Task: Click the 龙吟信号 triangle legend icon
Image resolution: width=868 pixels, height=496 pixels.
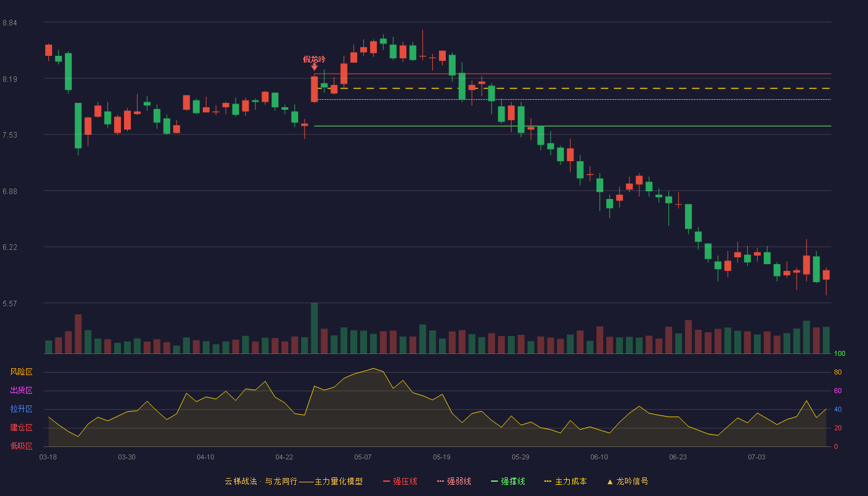Action: tap(609, 482)
